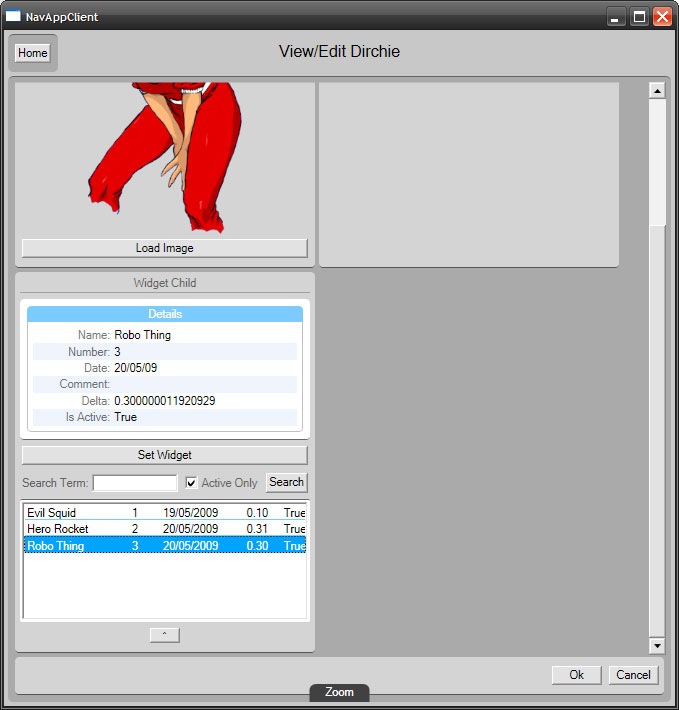
Task: Click inside the Search Term field
Action: click(x=134, y=483)
